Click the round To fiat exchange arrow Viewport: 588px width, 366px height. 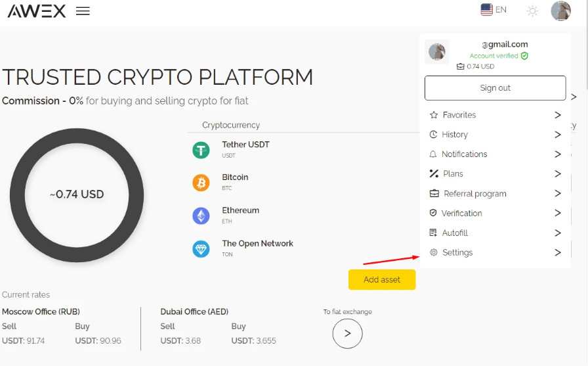click(x=348, y=333)
